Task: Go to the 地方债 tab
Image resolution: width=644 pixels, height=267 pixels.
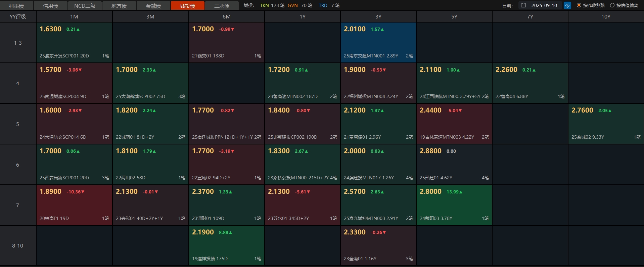Action: [x=119, y=6]
